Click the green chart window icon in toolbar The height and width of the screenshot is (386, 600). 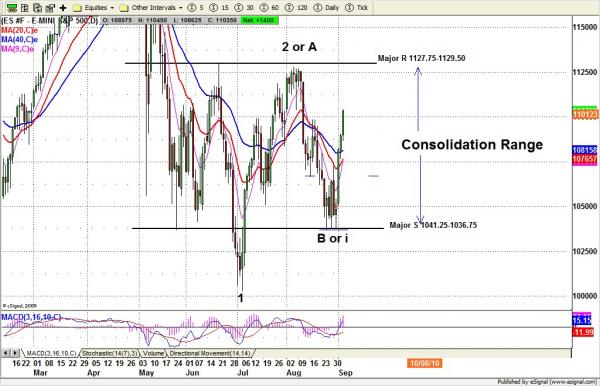(x=12, y=8)
